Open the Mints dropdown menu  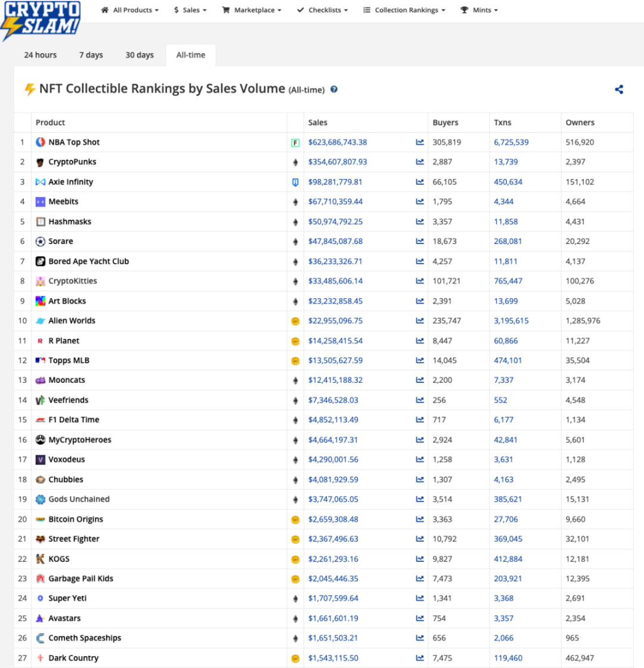coord(479,10)
